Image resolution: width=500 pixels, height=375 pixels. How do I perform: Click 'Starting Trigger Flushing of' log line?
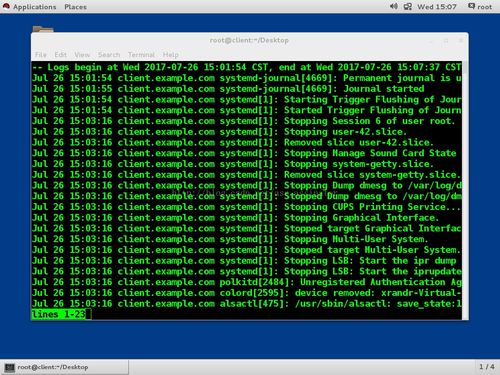pos(247,99)
